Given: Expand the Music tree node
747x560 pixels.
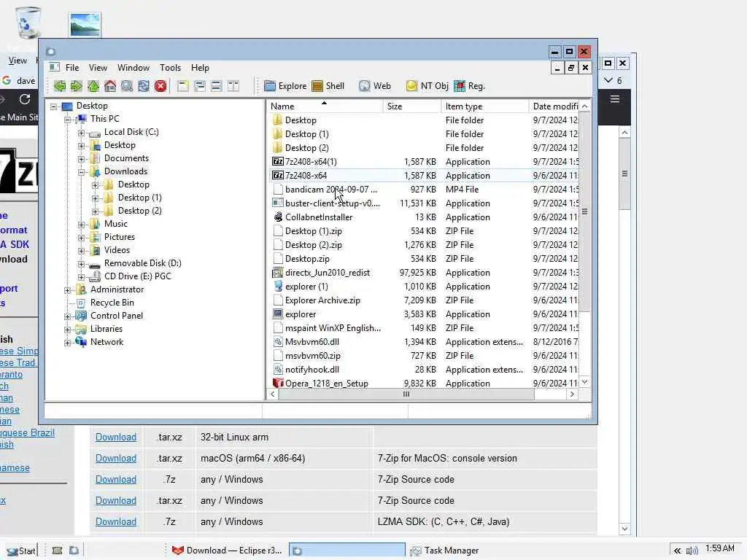Looking at the screenshot, I should pyautogui.click(x=82, y=225).
